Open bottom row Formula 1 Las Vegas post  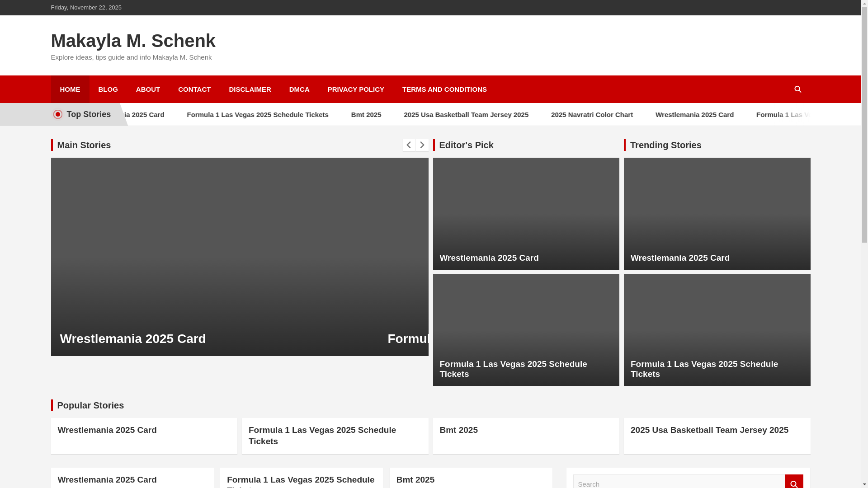pyautogui.click(x=300, y=481)
